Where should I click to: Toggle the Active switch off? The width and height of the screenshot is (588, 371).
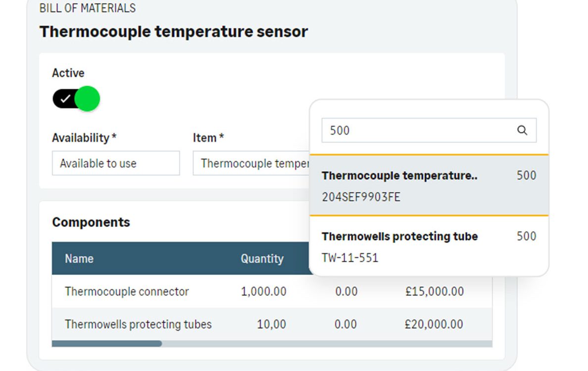click(x=76, y=98)
